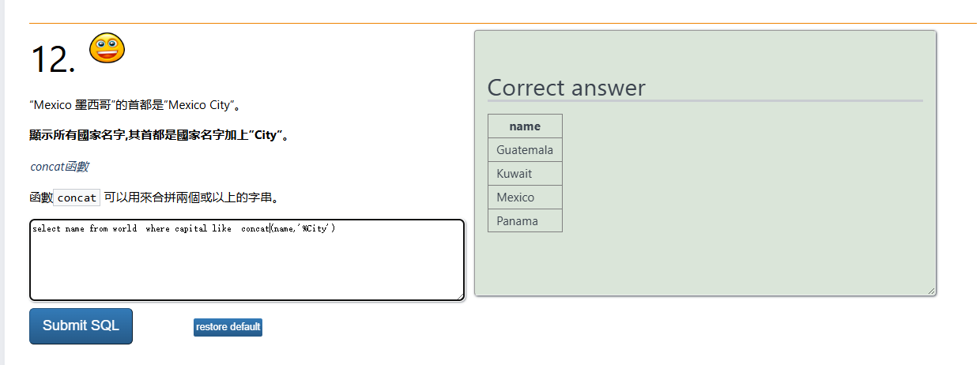This screenshot has width=980, height=365.
Task: Select the Kuwait table cell
Action: pos(514,174)
